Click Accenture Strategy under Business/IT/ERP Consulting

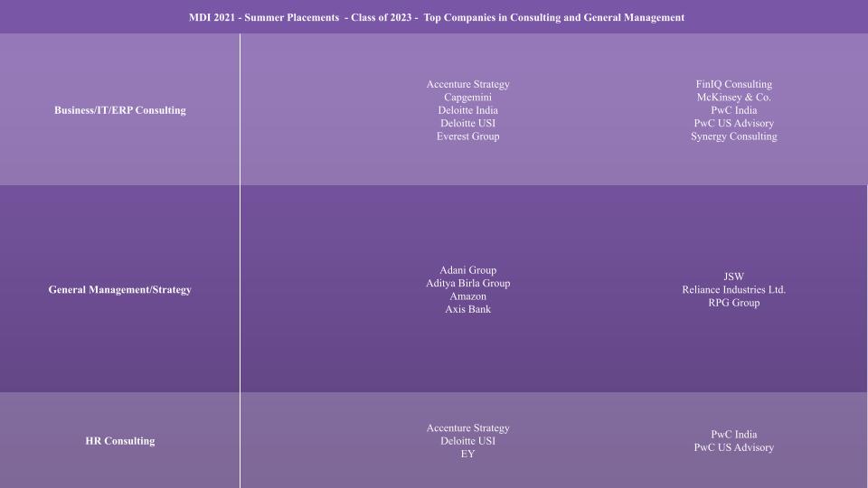[x=467, y=84]
